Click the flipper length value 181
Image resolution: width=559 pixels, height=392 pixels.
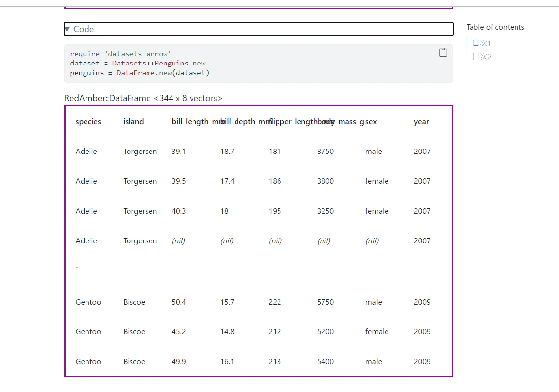(275, 151)
